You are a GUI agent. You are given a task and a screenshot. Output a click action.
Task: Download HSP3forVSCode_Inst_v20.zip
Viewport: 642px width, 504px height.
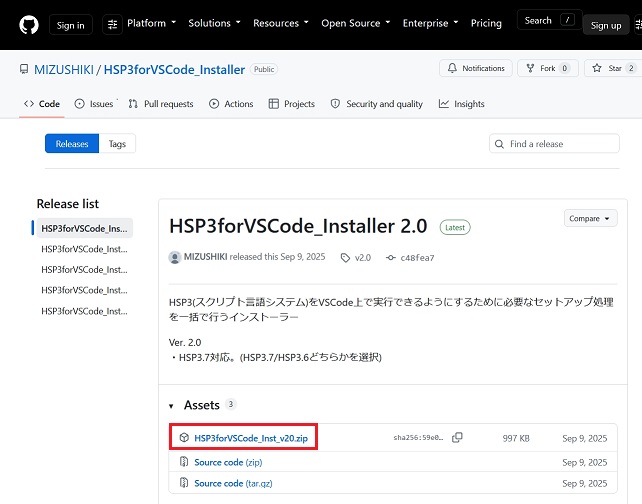[251, 438]
